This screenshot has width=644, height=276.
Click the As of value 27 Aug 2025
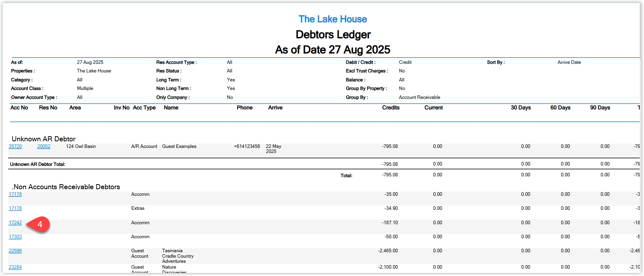(90, 62)
